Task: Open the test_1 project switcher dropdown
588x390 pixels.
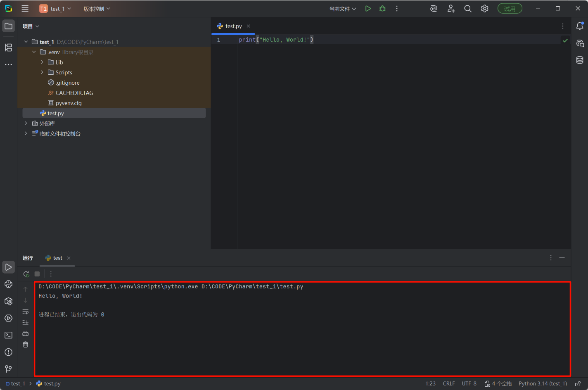Action: (x=55, y=9)
